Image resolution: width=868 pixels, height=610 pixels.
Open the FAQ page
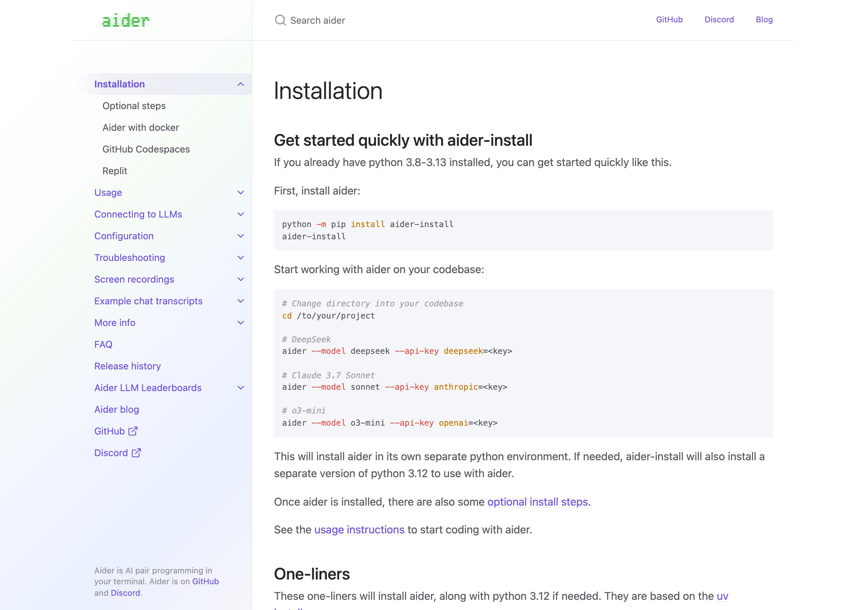click(x=103, y=344)
